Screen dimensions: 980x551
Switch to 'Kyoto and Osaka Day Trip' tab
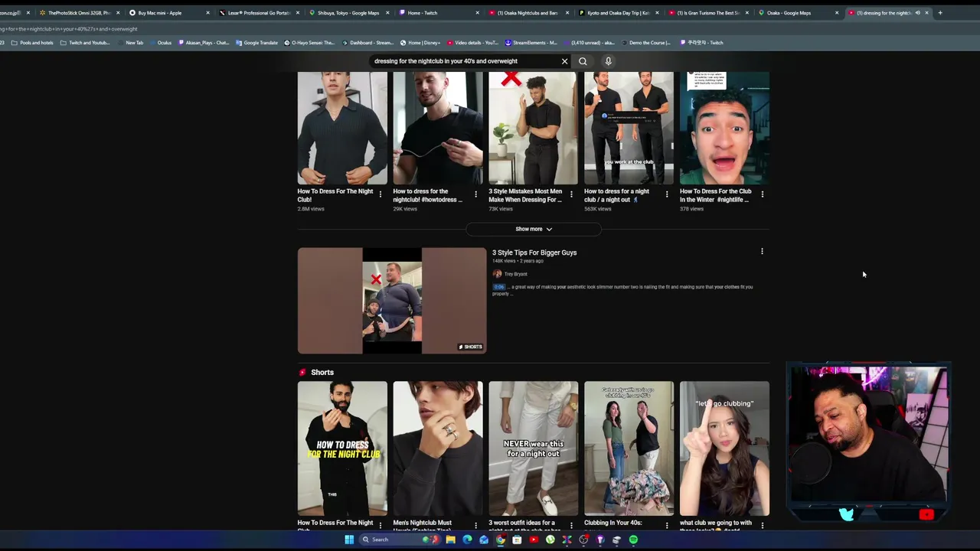[617, 13]
